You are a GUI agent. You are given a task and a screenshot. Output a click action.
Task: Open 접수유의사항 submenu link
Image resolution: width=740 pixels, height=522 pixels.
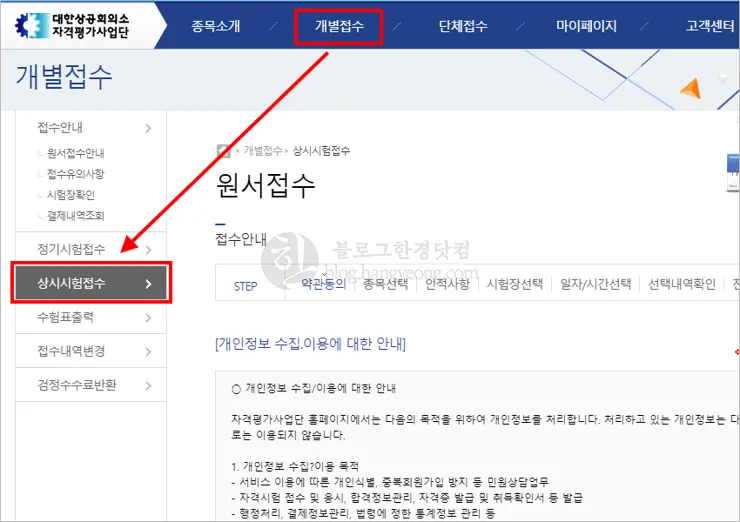[76, 174]
